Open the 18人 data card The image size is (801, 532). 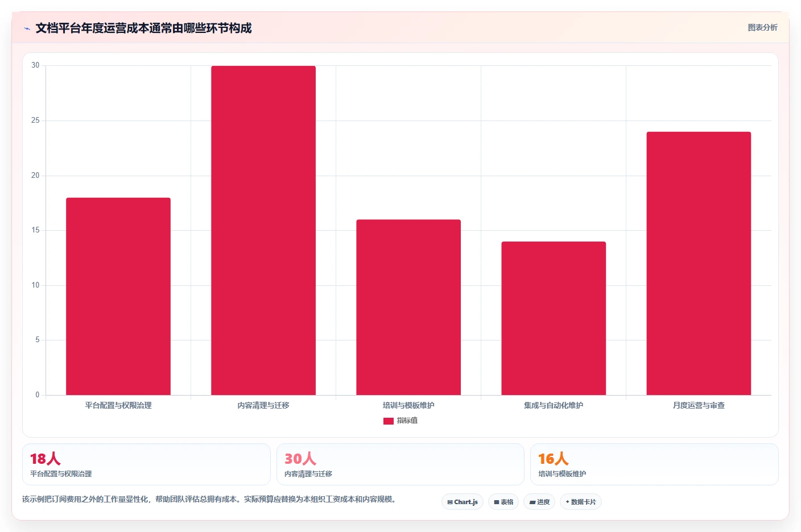(x=146, y=464)
